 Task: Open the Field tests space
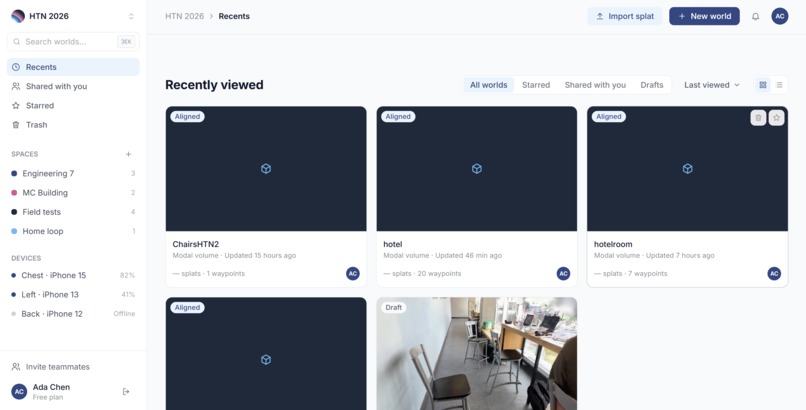pyautogui.click(x=73, y=212)
